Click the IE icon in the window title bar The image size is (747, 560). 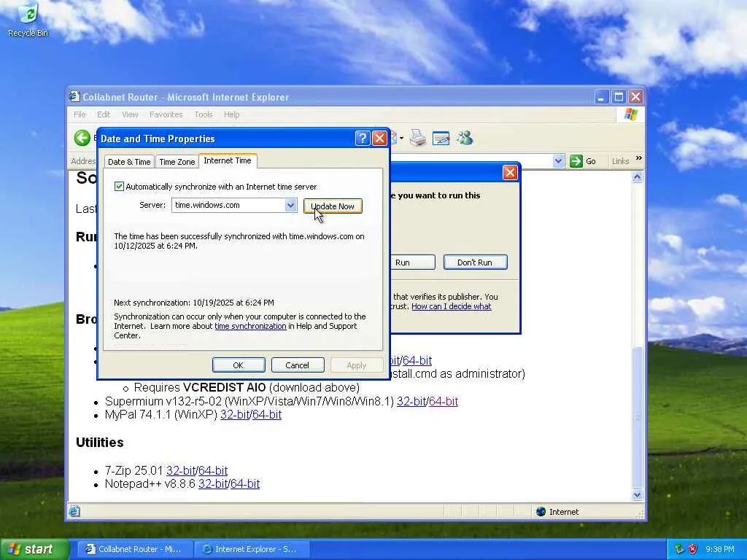point(74,97)
